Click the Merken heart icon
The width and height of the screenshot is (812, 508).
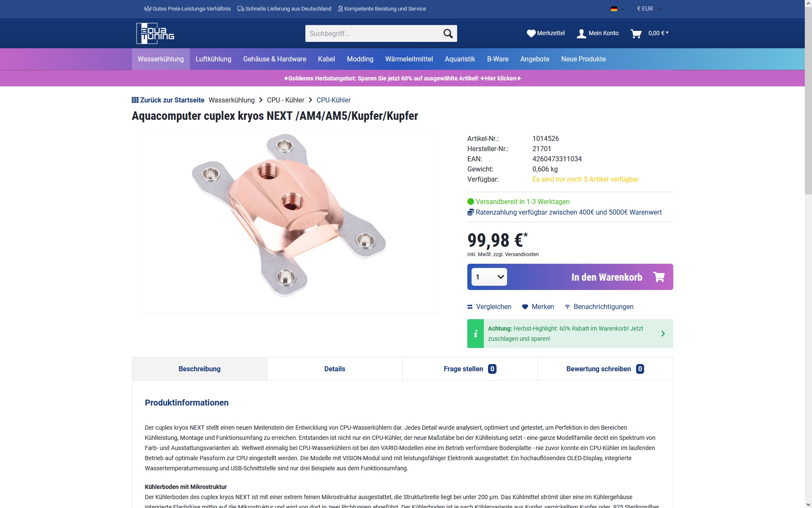[525, 307]
